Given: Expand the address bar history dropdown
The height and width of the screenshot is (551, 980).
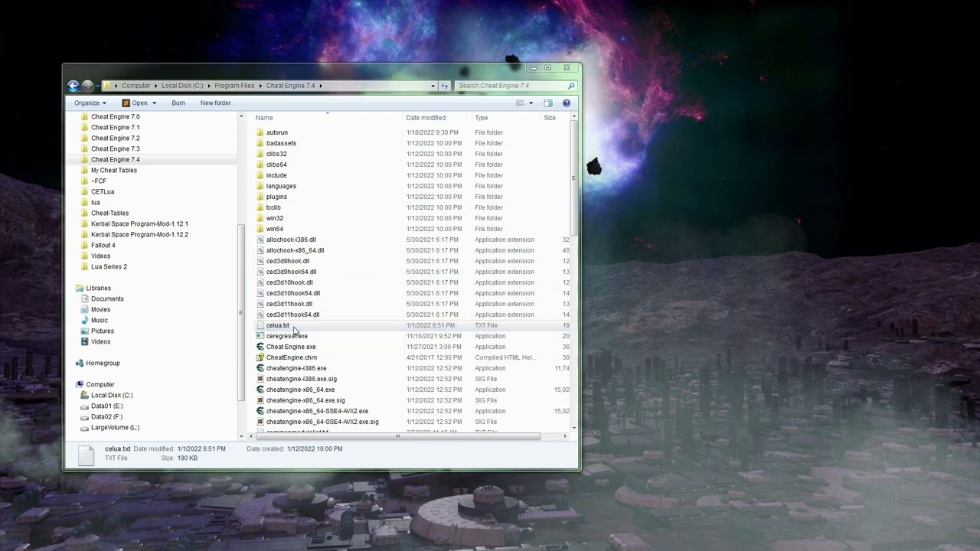Looking at the screenshot, I should click(433, 86).
